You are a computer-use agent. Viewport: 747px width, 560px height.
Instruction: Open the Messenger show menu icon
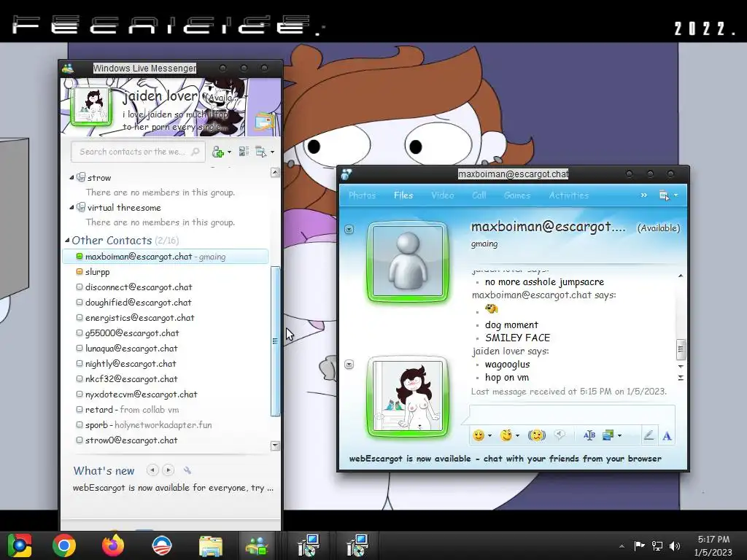point(260,152)
